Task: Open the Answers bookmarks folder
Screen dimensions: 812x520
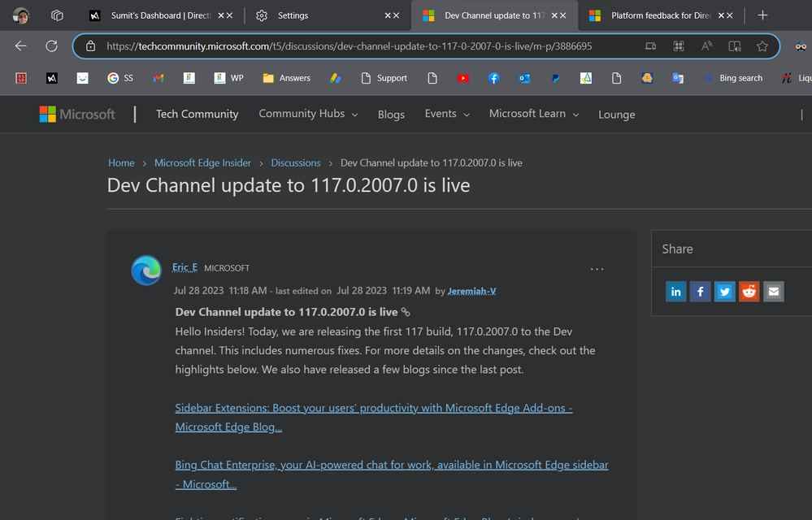Action: pos(286,78)
